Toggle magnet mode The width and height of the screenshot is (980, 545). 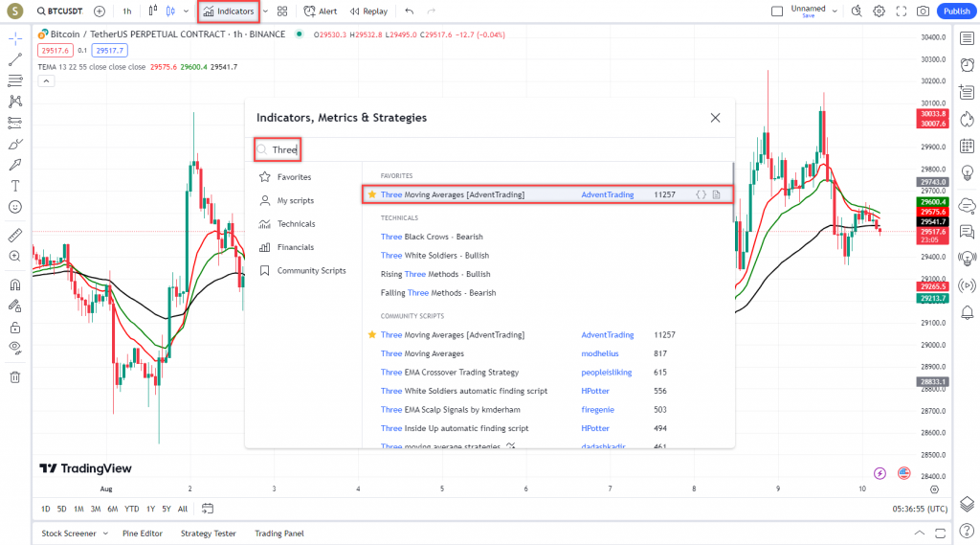(x=15, y=284)
